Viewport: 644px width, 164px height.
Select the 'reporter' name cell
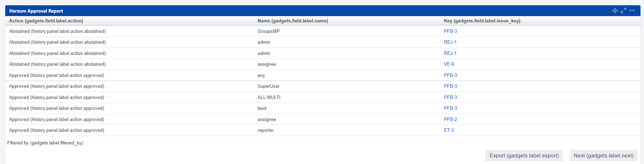(266, 130)
